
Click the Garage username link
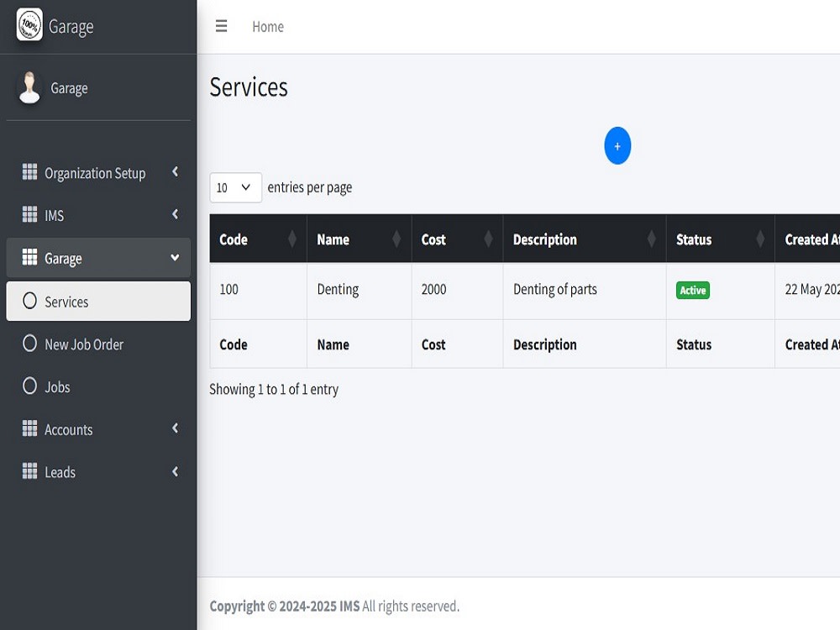pos(69,88)
